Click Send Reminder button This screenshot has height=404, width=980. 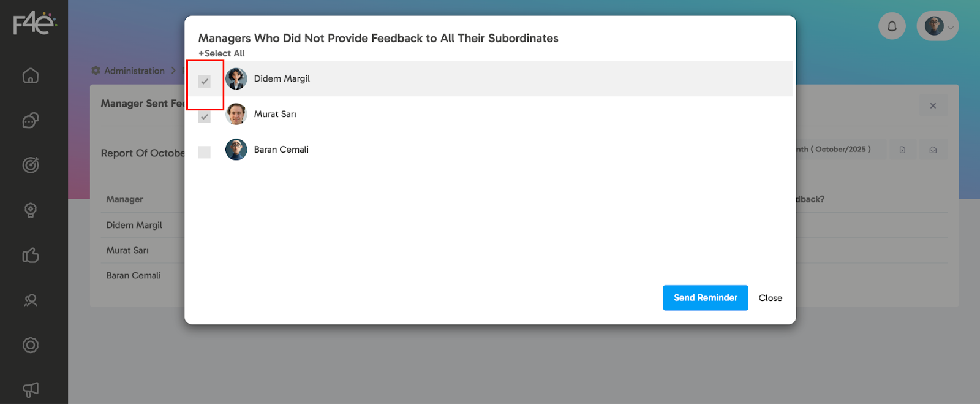[x=705, y=298]
